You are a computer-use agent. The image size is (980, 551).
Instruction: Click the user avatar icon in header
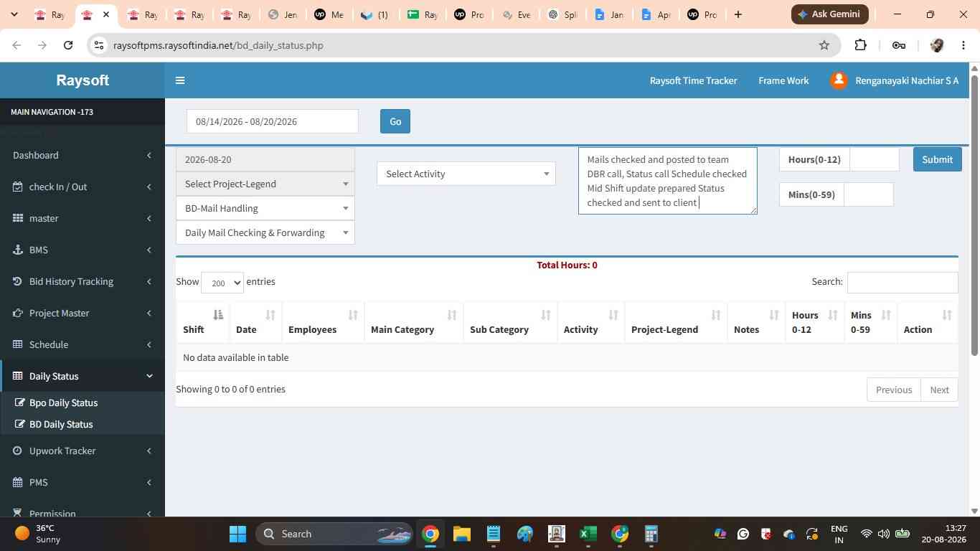pyautogui.click(x=839, y=80)
